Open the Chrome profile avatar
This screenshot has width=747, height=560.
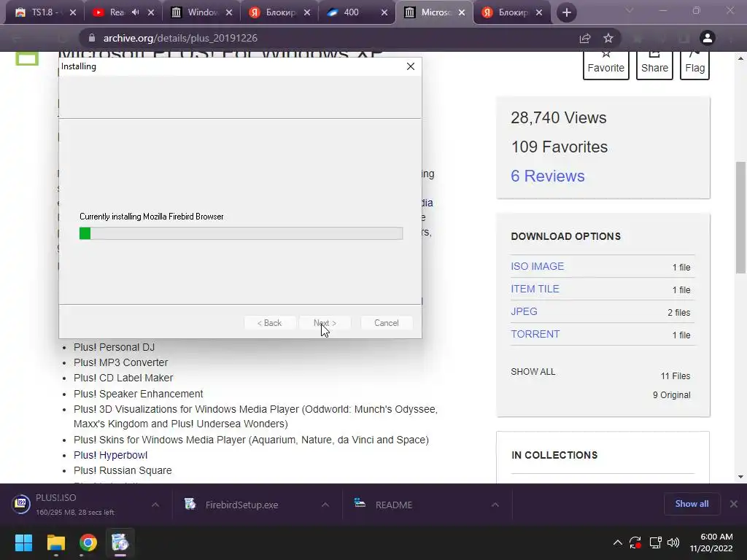click(708, 38)
